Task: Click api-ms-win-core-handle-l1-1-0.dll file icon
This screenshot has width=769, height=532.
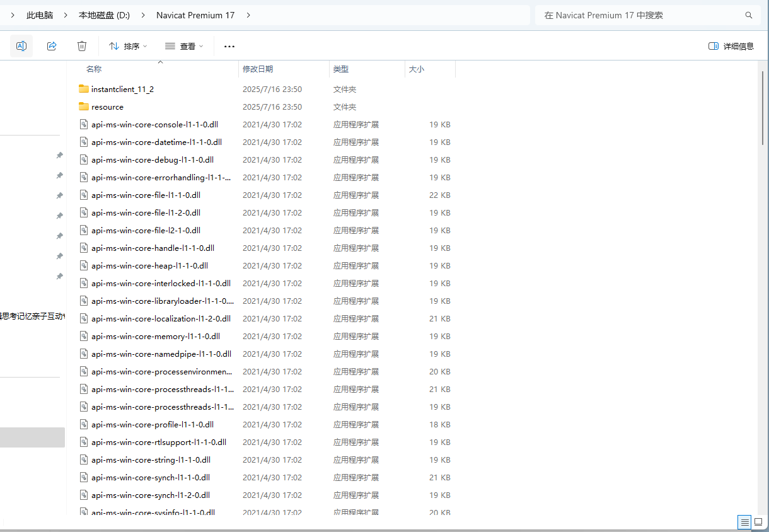Action: [84, 248]
